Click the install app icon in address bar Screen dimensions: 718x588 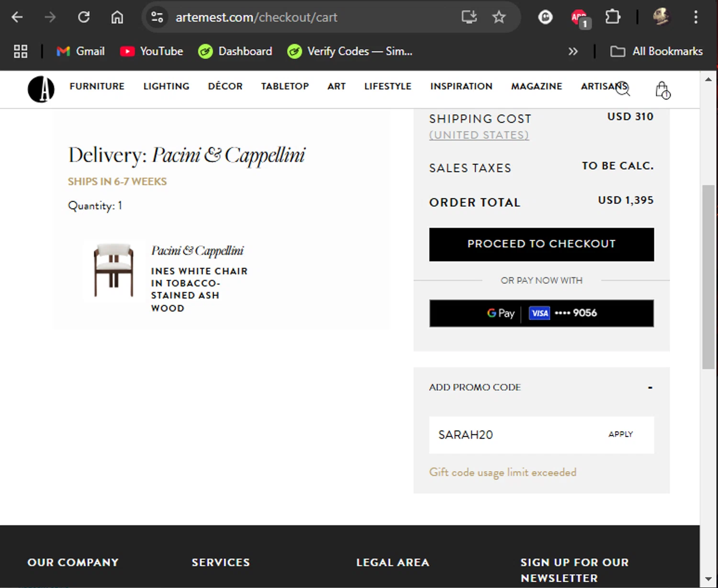coord(469,17)
